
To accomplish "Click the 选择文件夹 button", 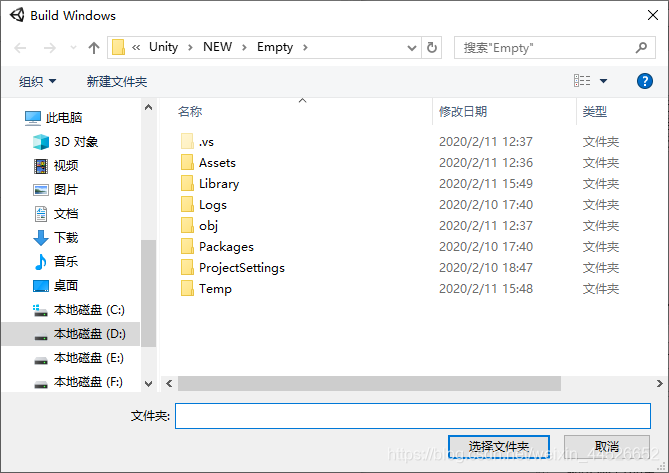I will [x=499, y=447].
